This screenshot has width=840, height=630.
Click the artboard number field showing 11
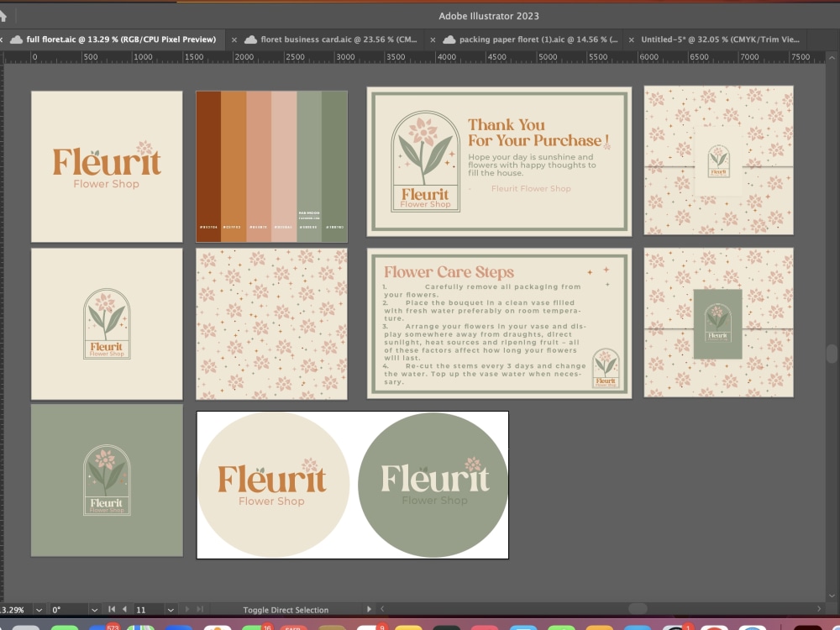tap(142, 609)
